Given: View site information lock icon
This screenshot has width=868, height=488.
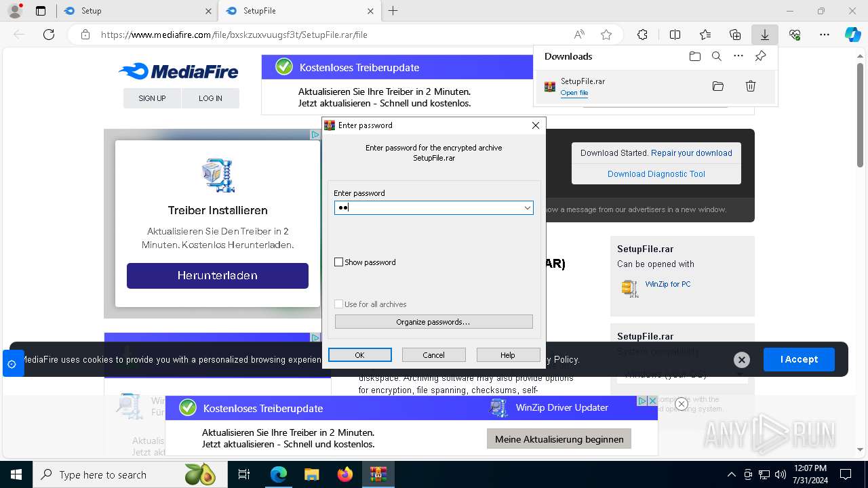Looking at the screenshot, I should click(x=85, y=35).
